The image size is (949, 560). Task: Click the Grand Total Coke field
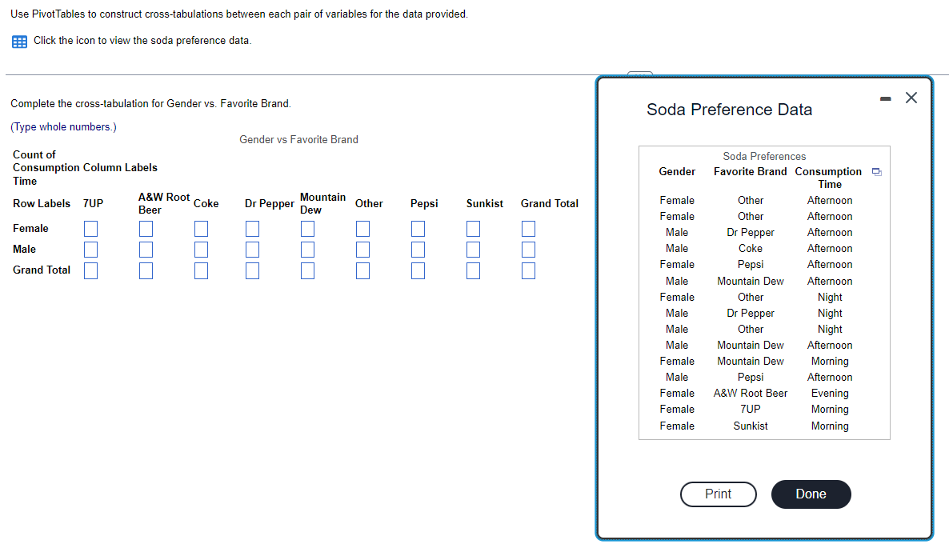[201, 270]
